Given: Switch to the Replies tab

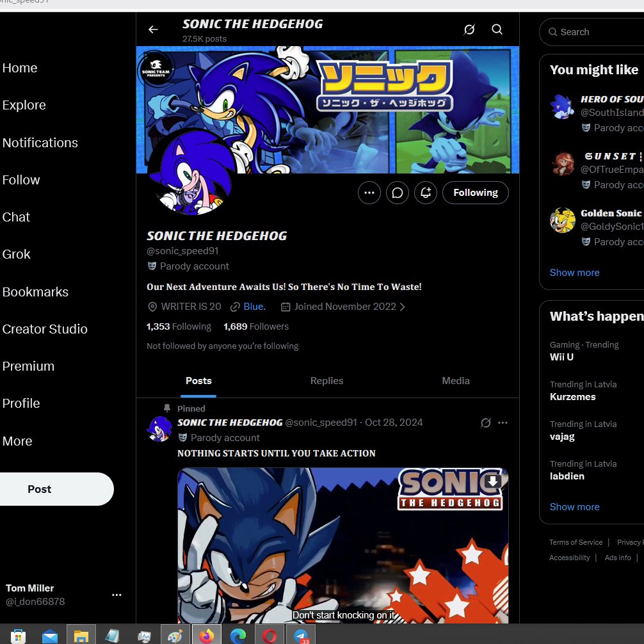Looking at the screenshot, I should click(326, 381).
